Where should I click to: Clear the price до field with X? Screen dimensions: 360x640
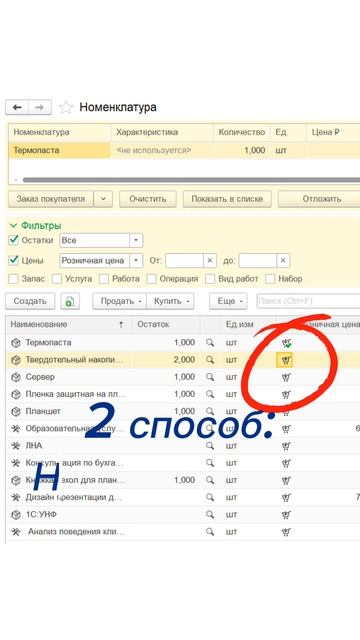coord(283,260)
